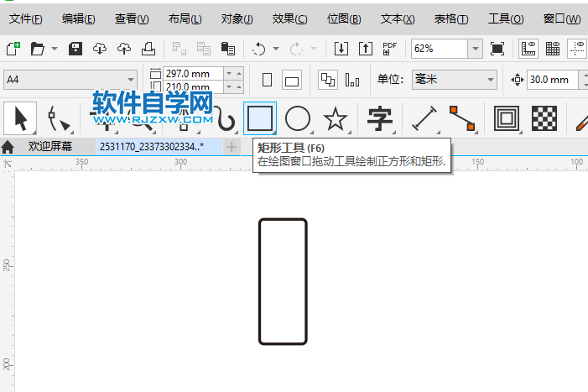Print the document with printer icon
Image resolution: width=588 pixels, height=392 pixels.
[x=148, y=49]
